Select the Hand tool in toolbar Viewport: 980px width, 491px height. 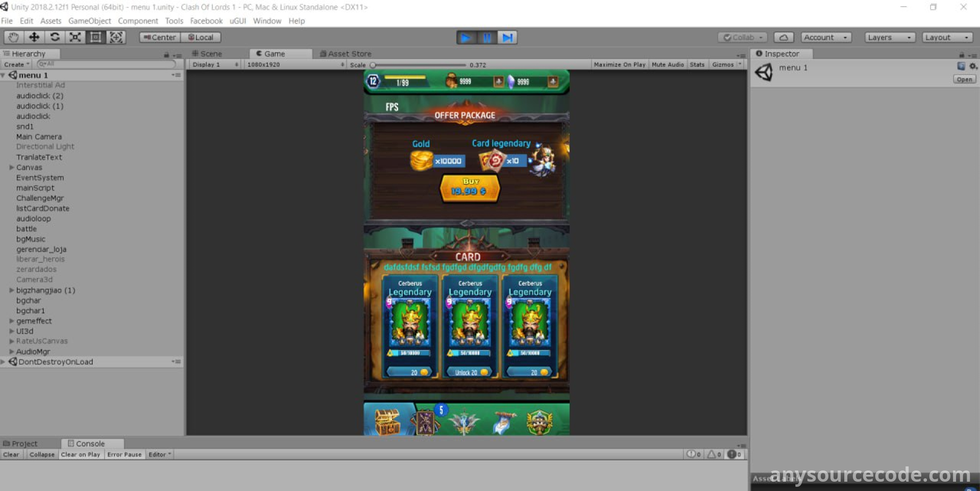[13, 37]
